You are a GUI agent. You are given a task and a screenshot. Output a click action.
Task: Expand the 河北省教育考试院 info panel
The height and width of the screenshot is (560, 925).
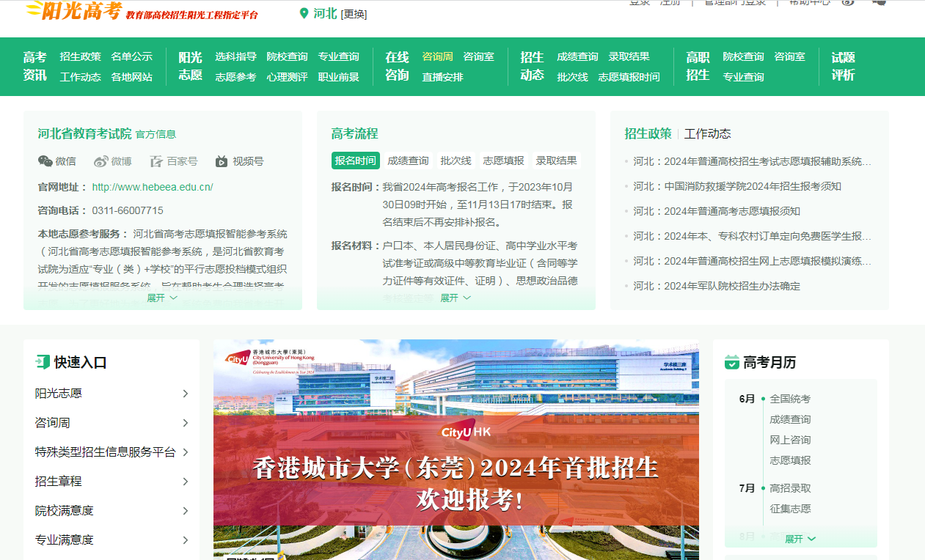pos(162,298)
